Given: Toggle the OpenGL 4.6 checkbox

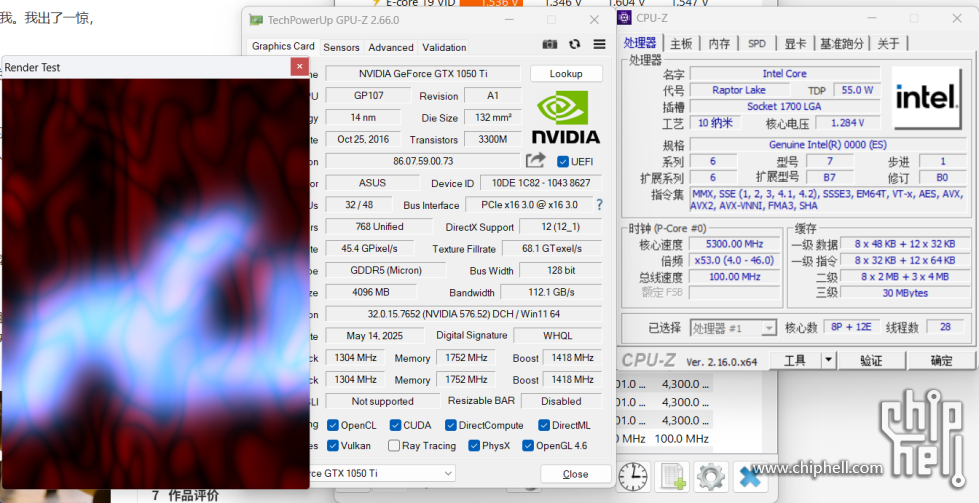Looking at the screenshot, I should click(x=528, y=446).
